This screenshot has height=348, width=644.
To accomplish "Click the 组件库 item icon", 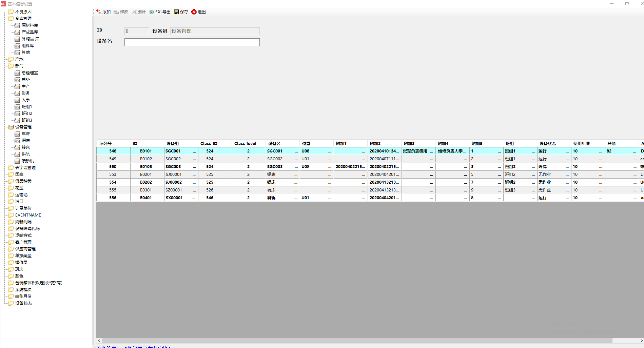I will pyautogui.click(x=17, y=46).
